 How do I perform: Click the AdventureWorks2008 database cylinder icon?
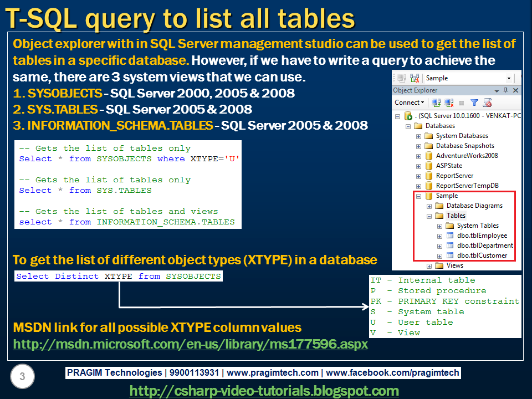click(x=428, y=156)
